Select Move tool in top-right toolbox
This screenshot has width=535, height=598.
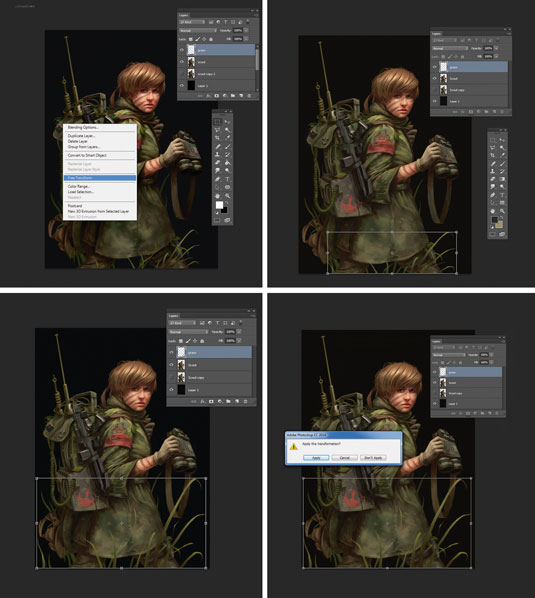pyautogui.click(x=502, y=140)
